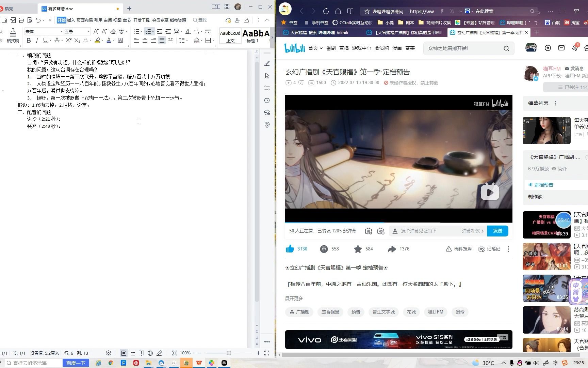The height and width of the screenshot is (368, 588).
Task: Open print preview in WPS quick toolbar
Action: coord(30,20)
